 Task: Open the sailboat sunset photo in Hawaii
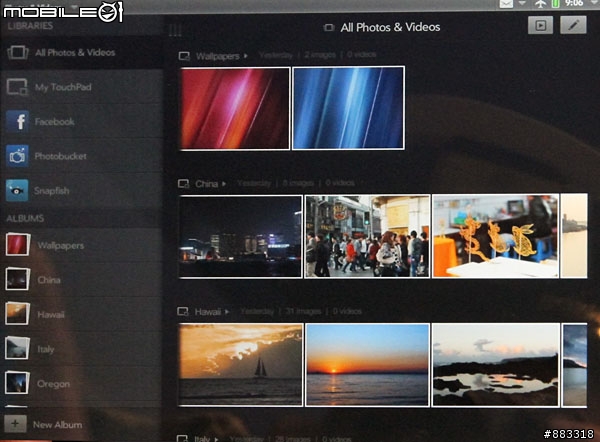(x=241, y=365)
